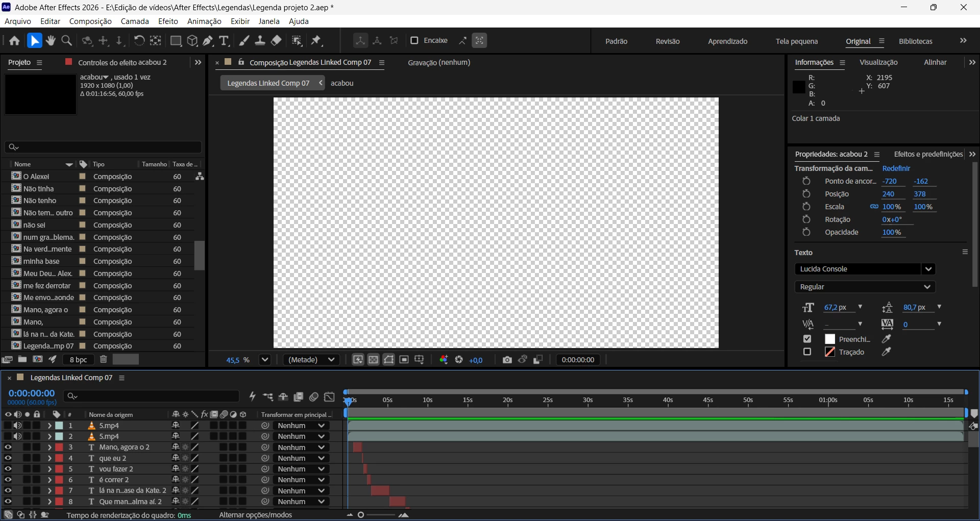Create a new folder in Project panel

click(22, 359)
